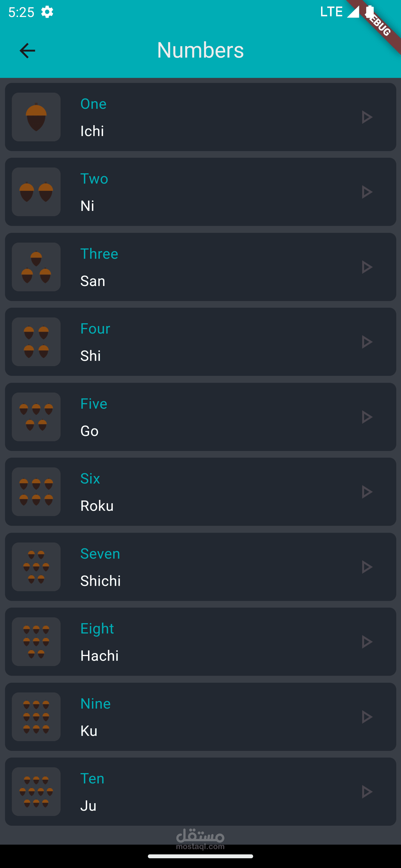This screenshot has width=401, height=868.
Task: Play the Nine (Ku) audio
Action: click(367, 717)
